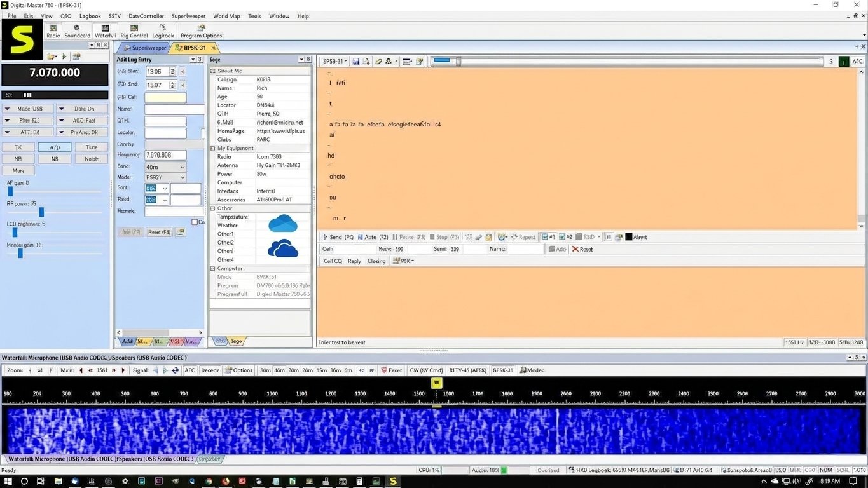
Task: Click the Pause (F3) button
Action: pos(409,237)
